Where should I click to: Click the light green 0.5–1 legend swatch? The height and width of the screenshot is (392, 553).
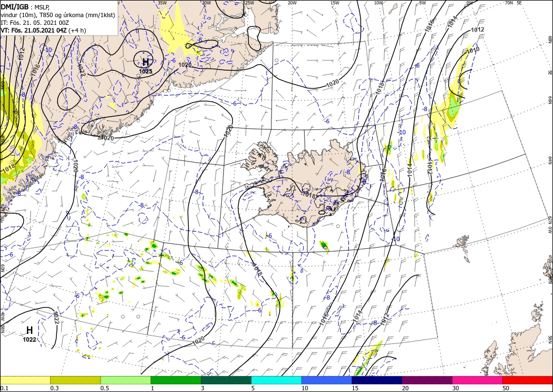(126, 380)
